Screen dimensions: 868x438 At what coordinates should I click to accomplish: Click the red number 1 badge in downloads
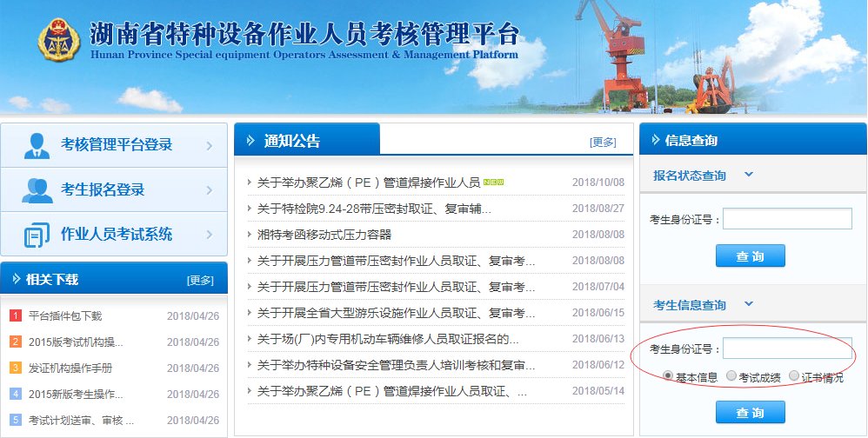(x=15, y=315)
